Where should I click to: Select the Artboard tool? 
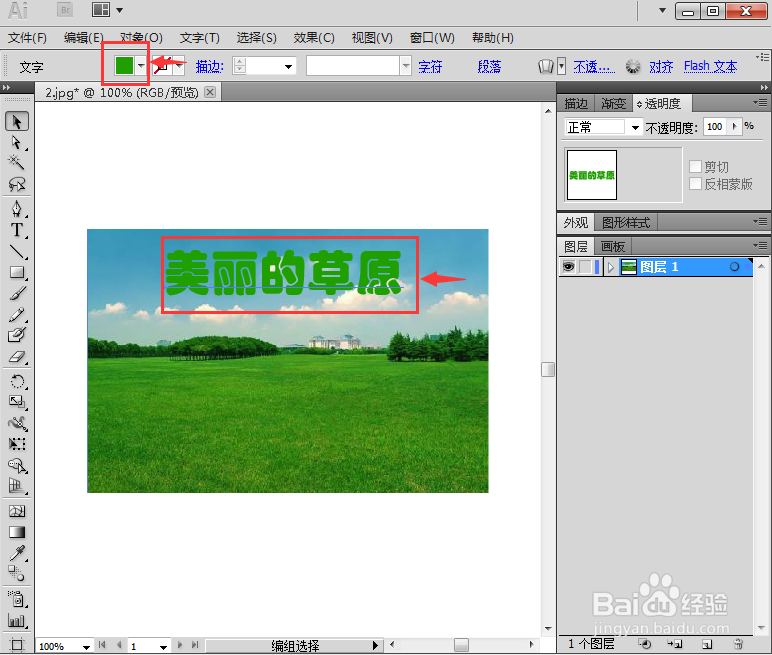[x=17, y=644]
